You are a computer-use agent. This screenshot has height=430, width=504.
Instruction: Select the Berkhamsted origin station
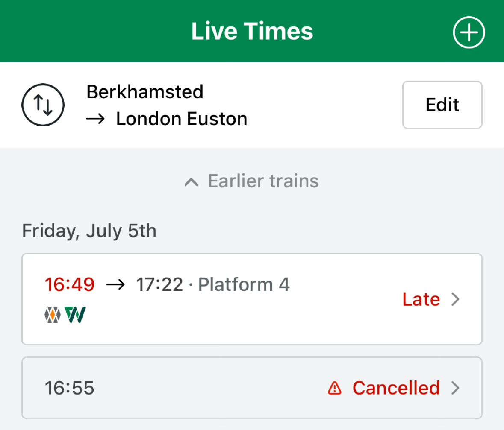point(145,92)
